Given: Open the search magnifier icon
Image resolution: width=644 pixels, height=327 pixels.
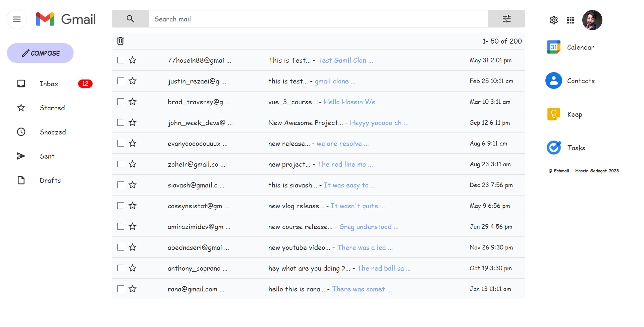Looking at the screenshot, I should click(x=130, y=19).
